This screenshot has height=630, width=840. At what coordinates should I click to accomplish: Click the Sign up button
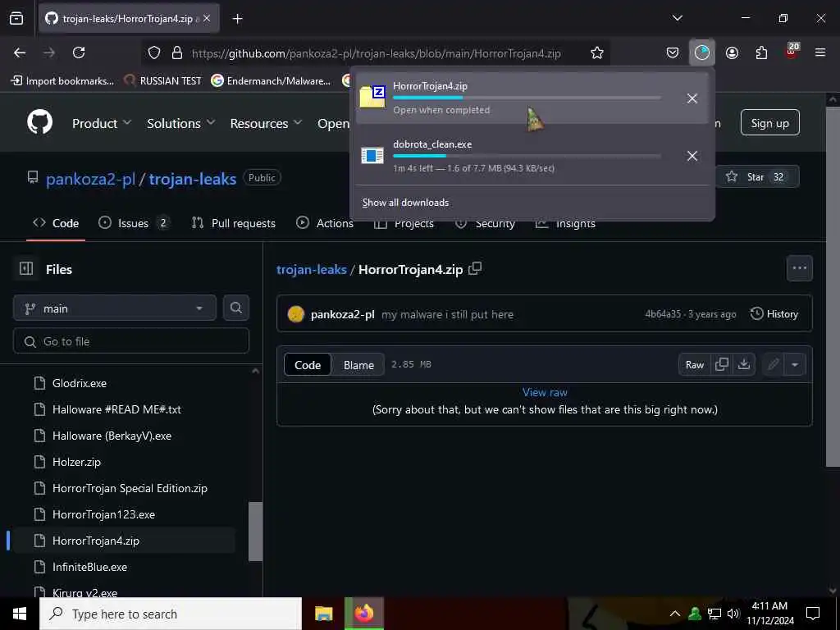click(769, 123)
